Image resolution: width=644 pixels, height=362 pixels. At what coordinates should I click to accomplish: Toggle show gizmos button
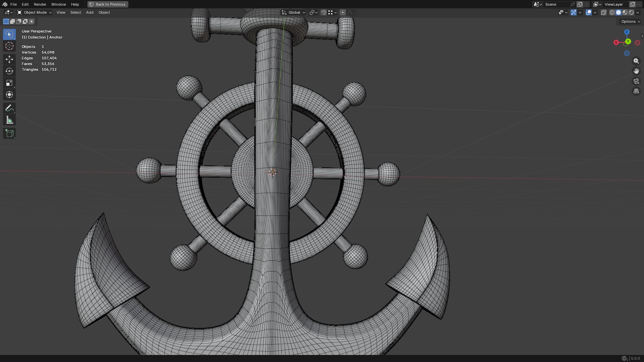(574, 12)
